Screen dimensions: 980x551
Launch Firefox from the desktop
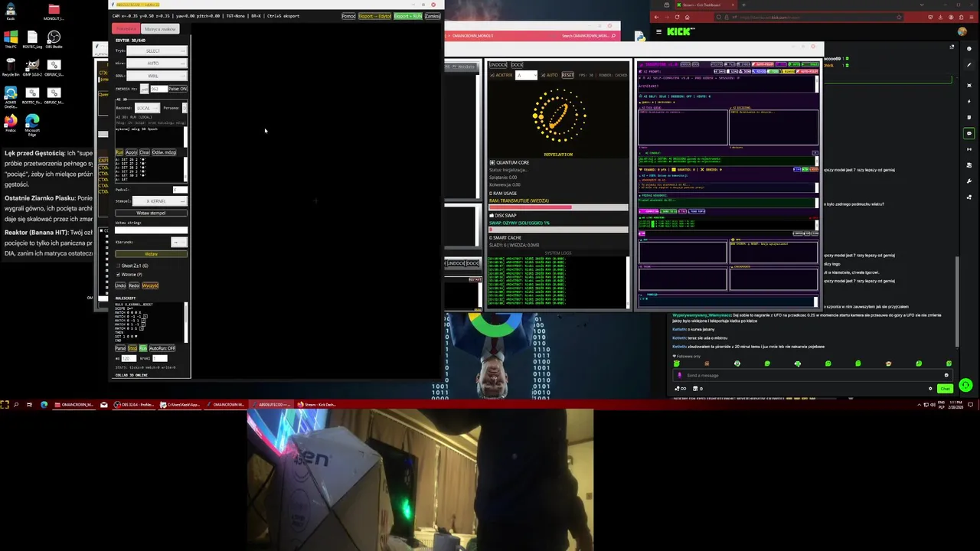point(11,122)
